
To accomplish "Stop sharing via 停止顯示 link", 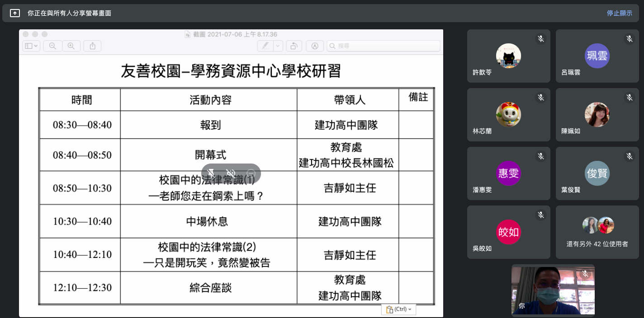I will coord(619,13).
